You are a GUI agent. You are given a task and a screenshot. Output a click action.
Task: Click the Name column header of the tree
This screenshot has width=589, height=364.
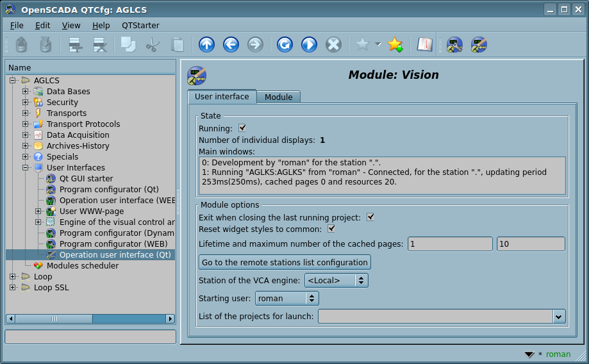click(x=90, y=68)
